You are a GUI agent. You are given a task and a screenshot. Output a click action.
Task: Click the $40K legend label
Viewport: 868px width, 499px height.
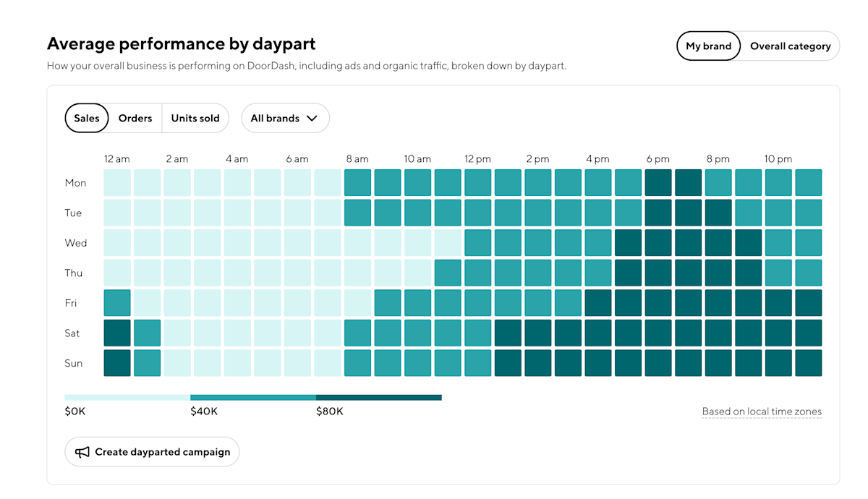[204, 411]
